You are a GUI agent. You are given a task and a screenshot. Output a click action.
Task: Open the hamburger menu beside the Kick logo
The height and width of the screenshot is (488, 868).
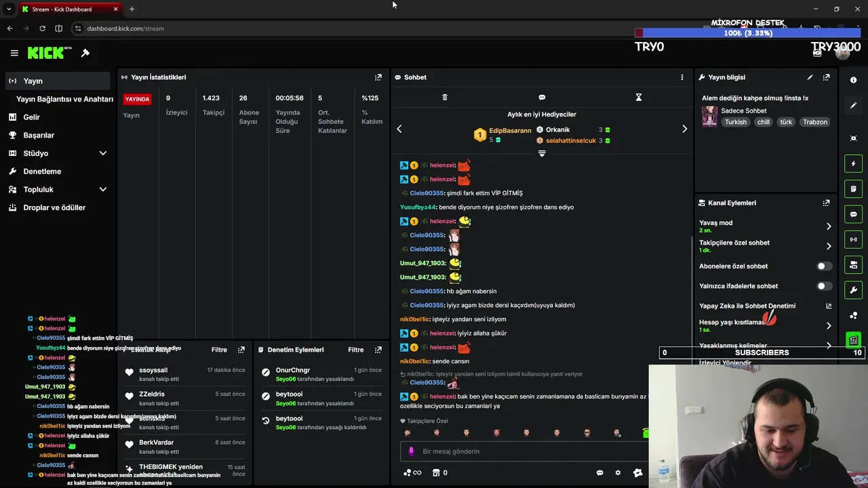coord(14,53)
